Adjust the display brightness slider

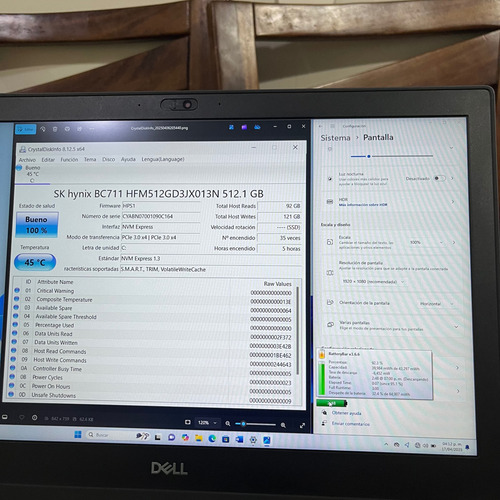tap(392, 156)
